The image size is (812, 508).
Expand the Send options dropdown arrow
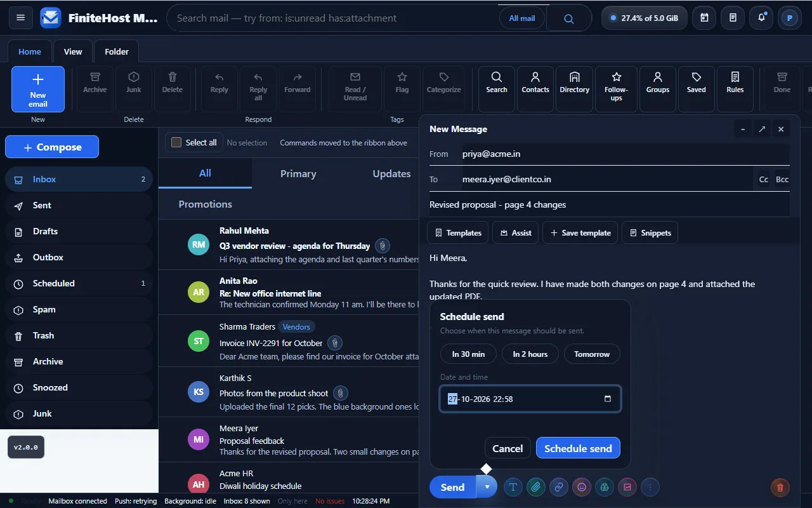[x=487, y=487]
